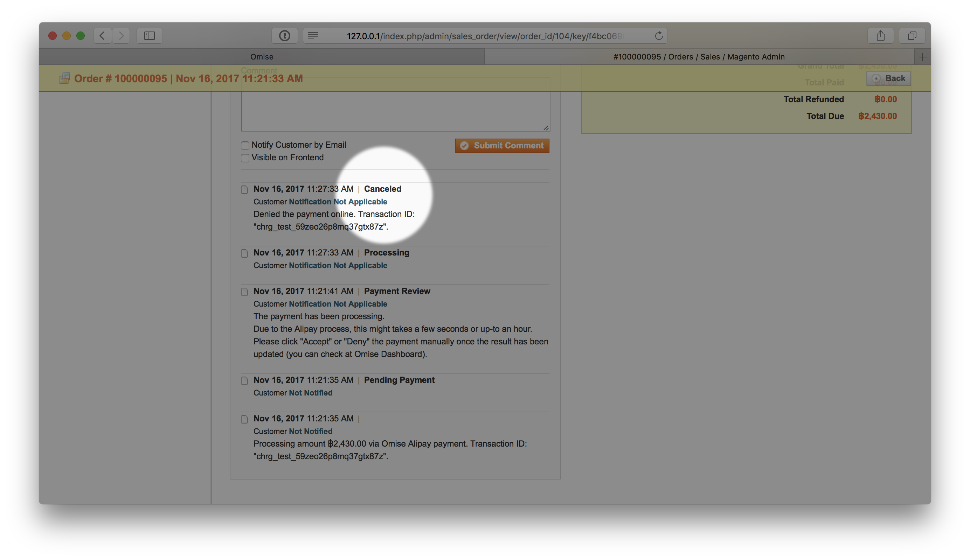Image resolution: width=970 pixels, height=560 pixels.
Task: Click Notification Not Applicable under Payment Review
Action: [338, 304]
